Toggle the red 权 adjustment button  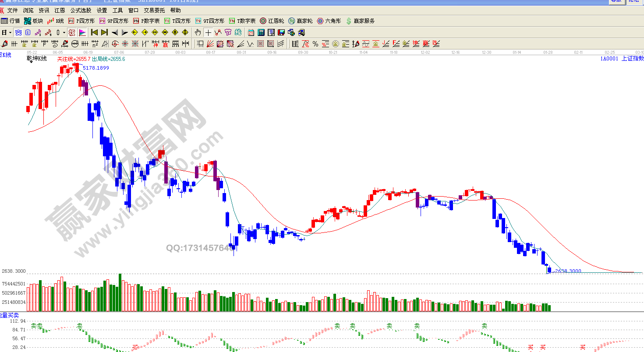72,32
